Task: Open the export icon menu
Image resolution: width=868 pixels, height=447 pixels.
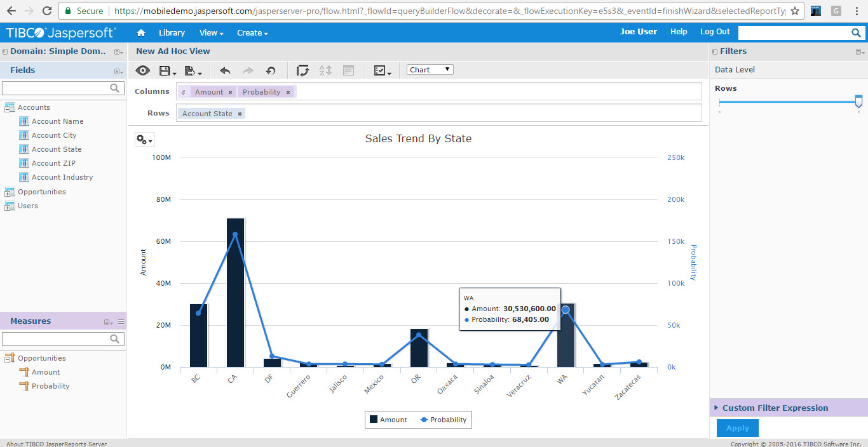Action: pyautogui.click(x=193, y=70)
